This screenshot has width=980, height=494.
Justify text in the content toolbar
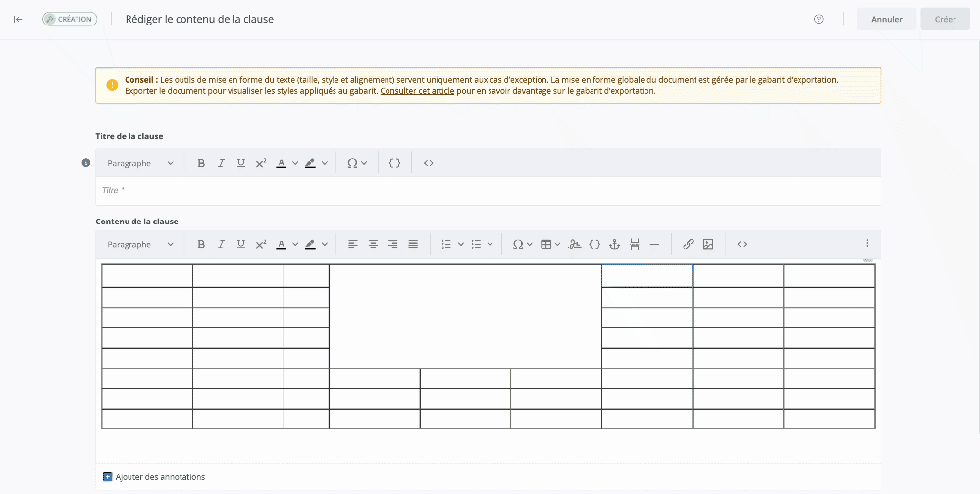(x=413, y=244)
